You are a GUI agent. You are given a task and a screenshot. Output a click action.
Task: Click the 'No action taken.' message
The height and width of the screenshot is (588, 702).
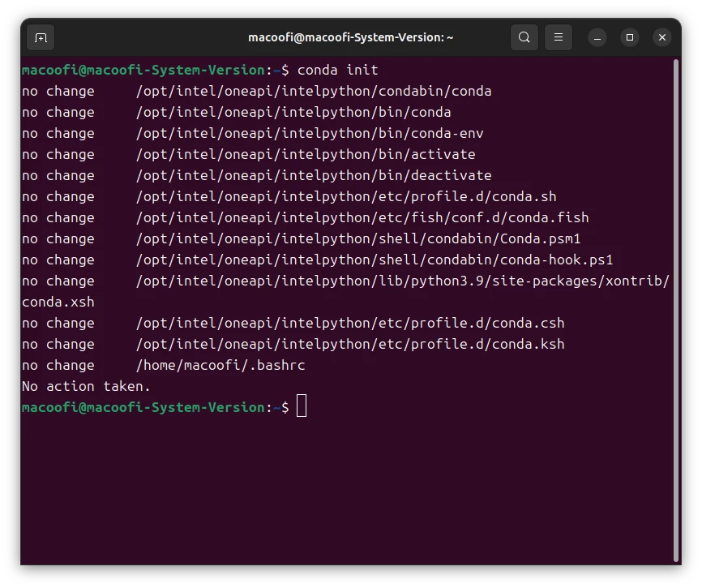86,386
